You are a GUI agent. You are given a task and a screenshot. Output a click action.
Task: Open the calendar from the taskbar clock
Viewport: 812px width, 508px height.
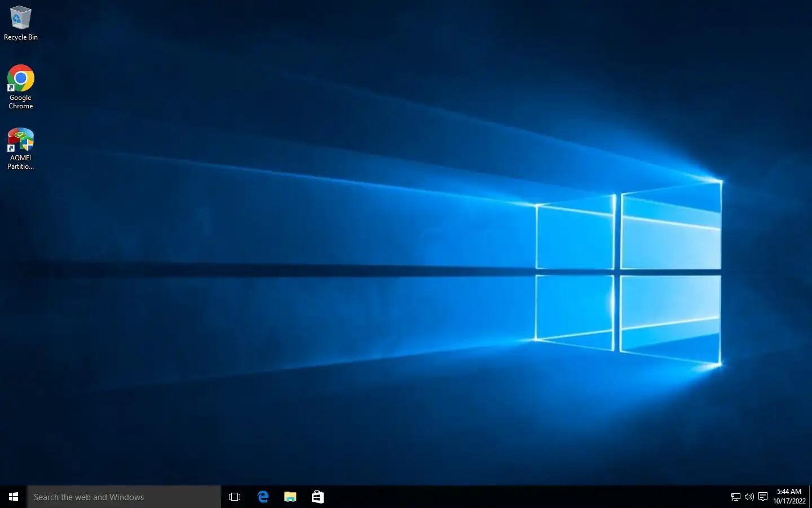coord(789,497)
